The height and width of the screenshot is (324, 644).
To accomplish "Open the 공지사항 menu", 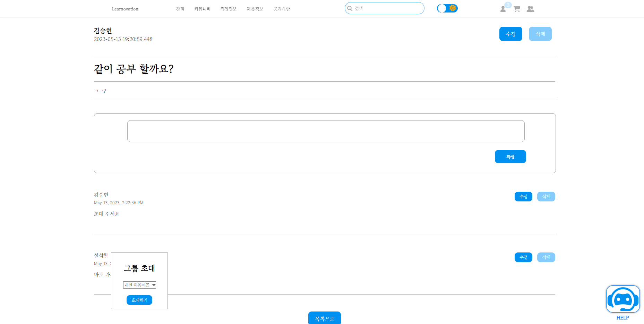I will tap(282, 9).
